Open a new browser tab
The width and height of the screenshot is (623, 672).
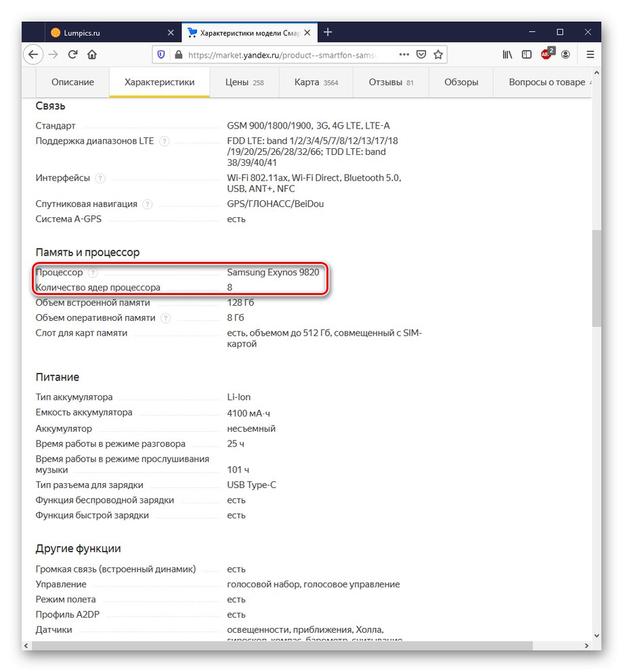pyautogui.click(x=328, y=32)
